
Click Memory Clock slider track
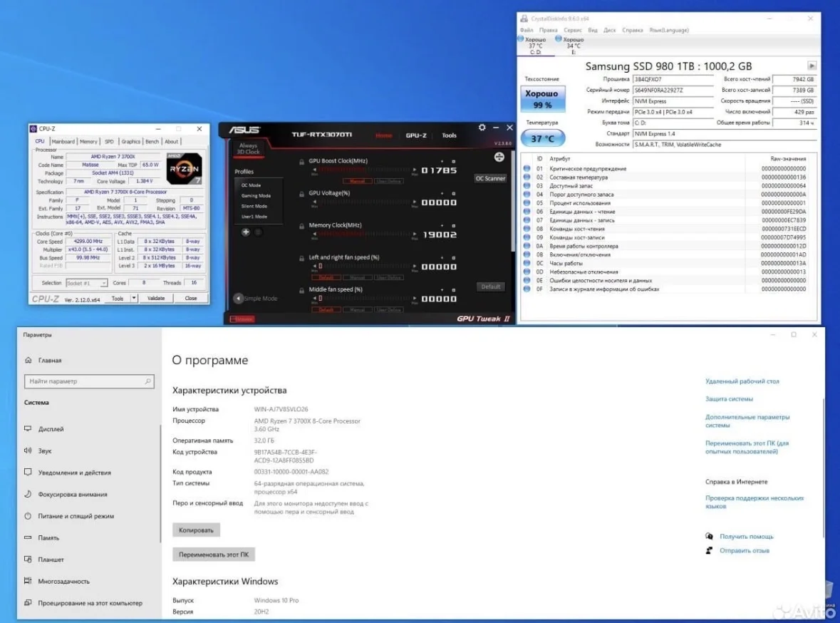pyautogui.click(x=364, y=235)
